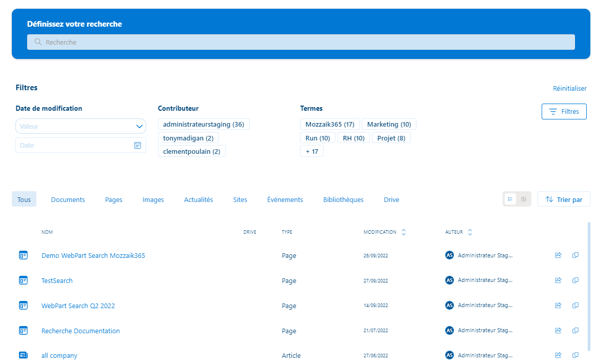The image size is (596, 364).
Task: Click the 27/06/2022 modification date
Action: 375,355
